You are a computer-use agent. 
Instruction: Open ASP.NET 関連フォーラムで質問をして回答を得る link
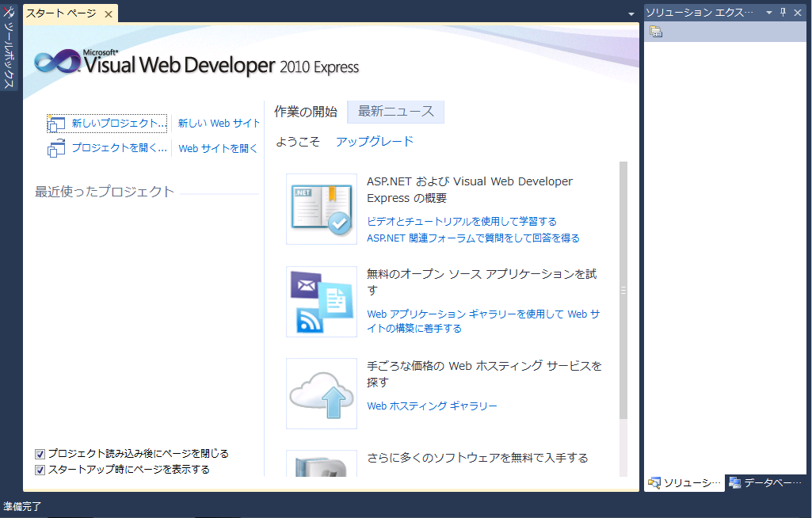tap(473, 238)
